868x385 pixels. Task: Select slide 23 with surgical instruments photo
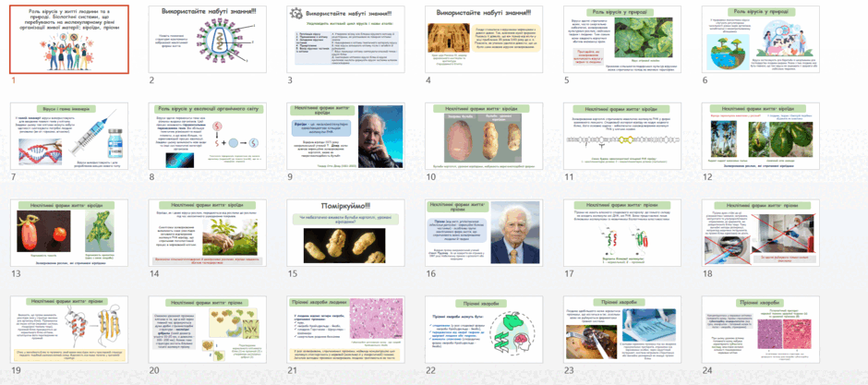[621, 330]
